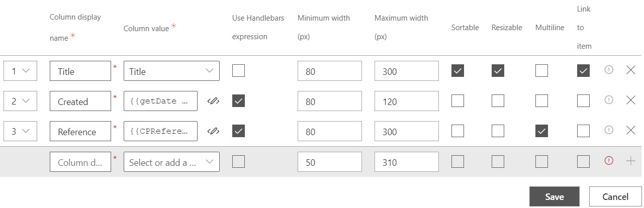Delete the Title column row
This screenshot has width=644, height=208.
(x=631, y=70)
